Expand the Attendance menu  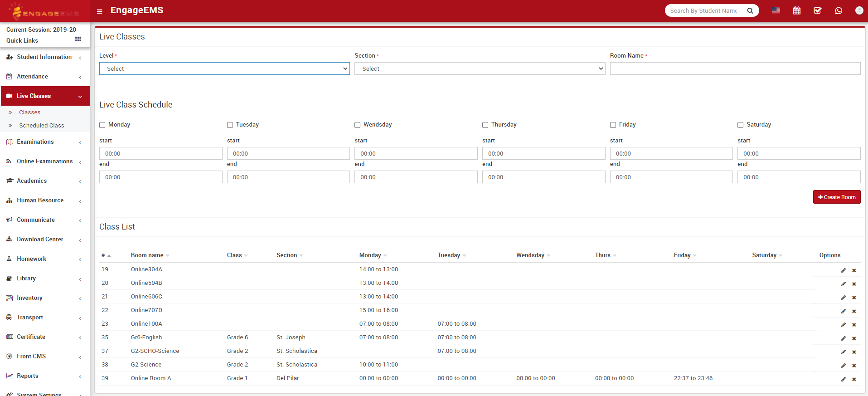pos(45,77)
